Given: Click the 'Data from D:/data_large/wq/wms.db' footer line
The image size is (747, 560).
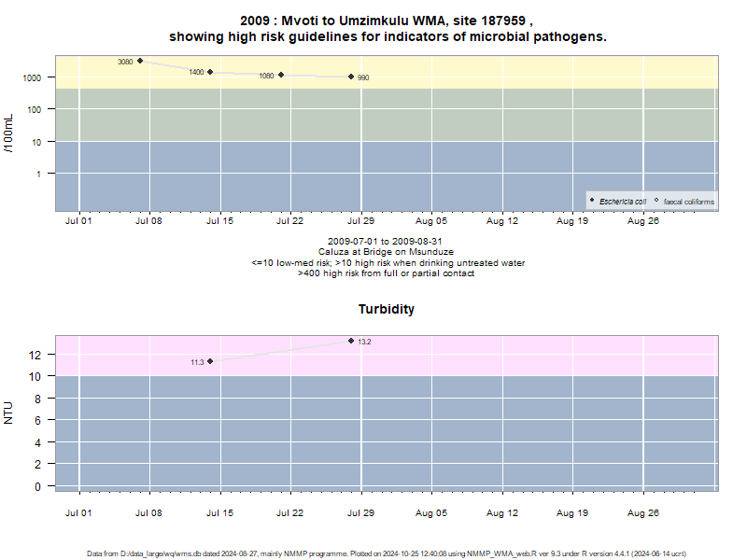Looking at the screenshot, I should click(x=387, y=553).
